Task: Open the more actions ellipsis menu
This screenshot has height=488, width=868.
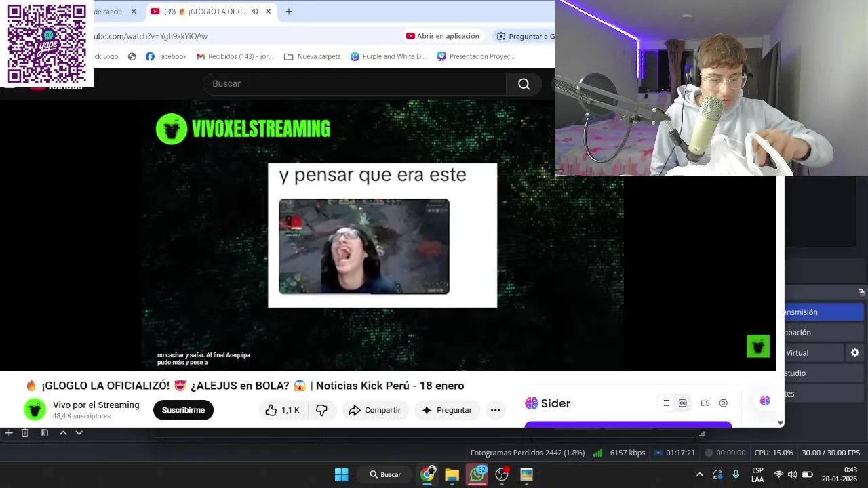Action: click(495, 410)
